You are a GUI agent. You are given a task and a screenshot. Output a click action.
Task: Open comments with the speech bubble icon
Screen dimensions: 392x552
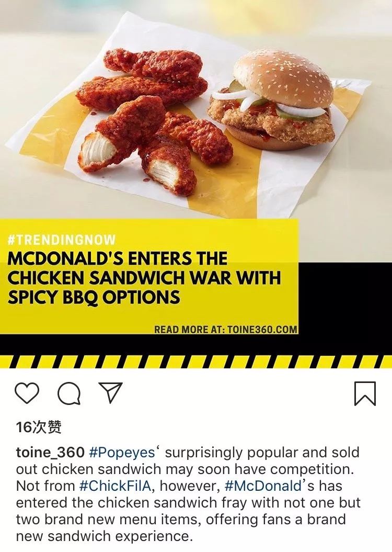pyautogui.click(x=70, y=393)
